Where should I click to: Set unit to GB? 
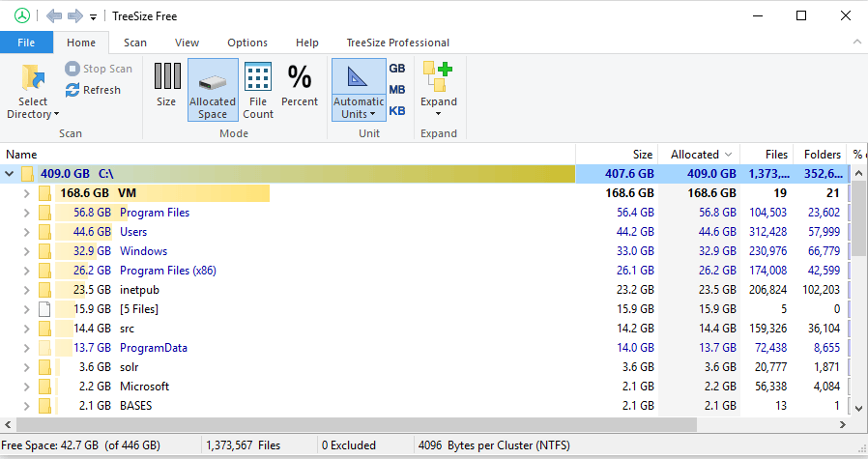[397, 69]
